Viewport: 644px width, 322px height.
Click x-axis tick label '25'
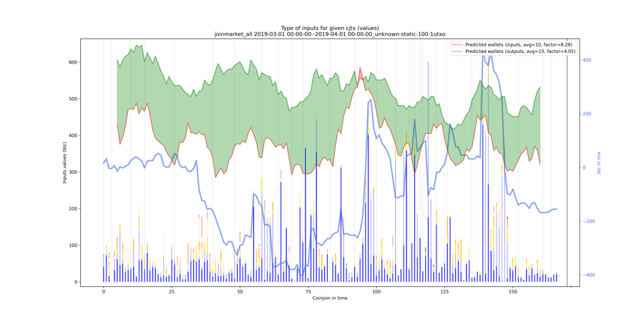(x=171, y=291)
